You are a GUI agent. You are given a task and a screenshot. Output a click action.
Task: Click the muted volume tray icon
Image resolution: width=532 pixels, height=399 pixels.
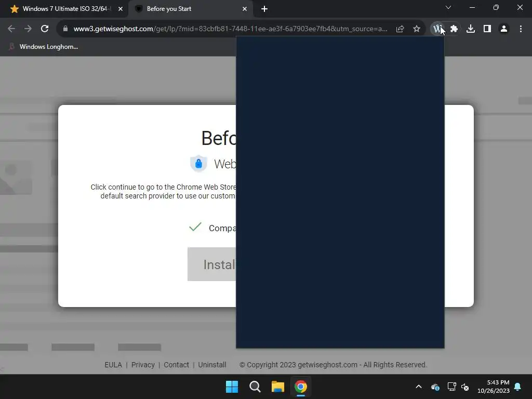click(x=465, y=387)
